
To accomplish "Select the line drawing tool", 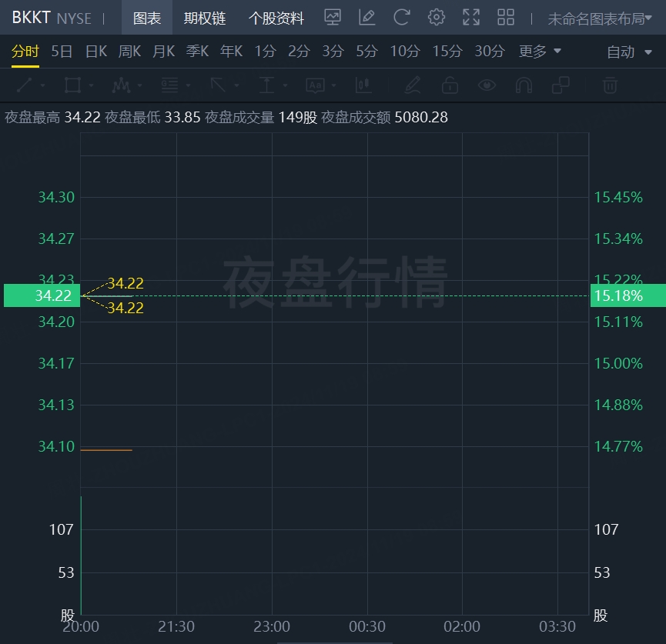I will coord(24,85).
